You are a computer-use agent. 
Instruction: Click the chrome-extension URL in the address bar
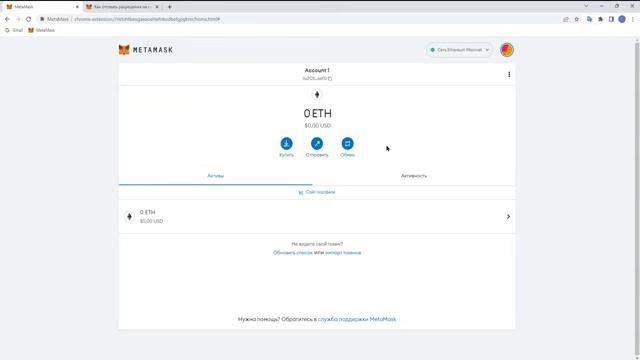point(147,19)
